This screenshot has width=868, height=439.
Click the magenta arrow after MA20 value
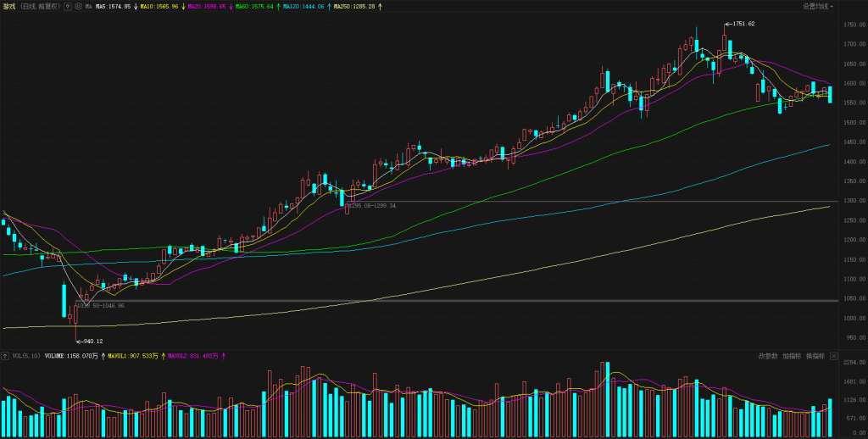click(x=231, y=7)
